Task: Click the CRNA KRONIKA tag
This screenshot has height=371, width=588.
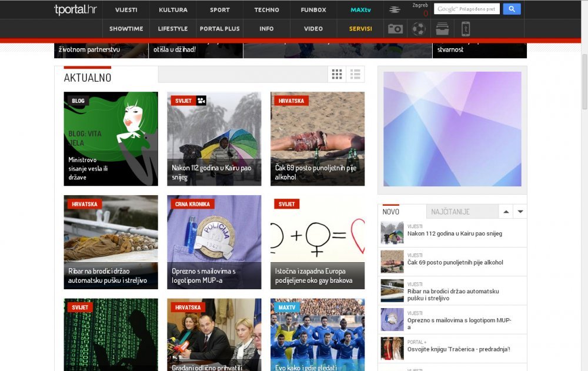Action: point(192,204)
